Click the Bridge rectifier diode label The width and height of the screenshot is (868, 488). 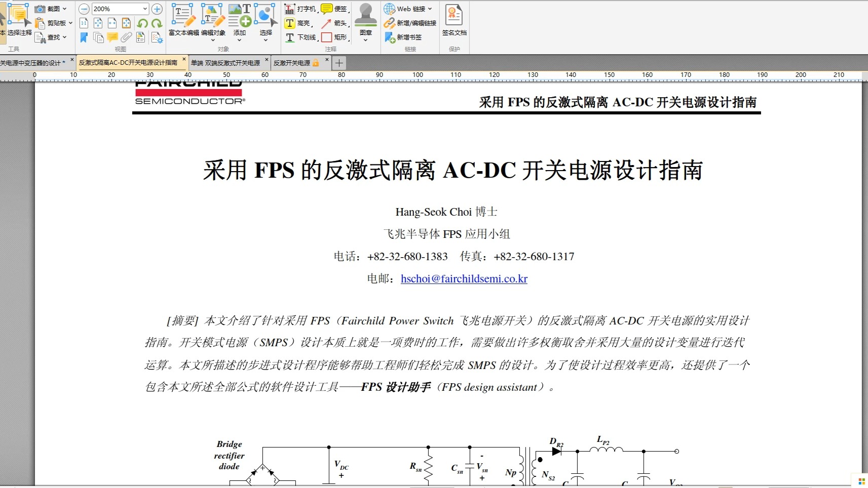coord(229,455)
